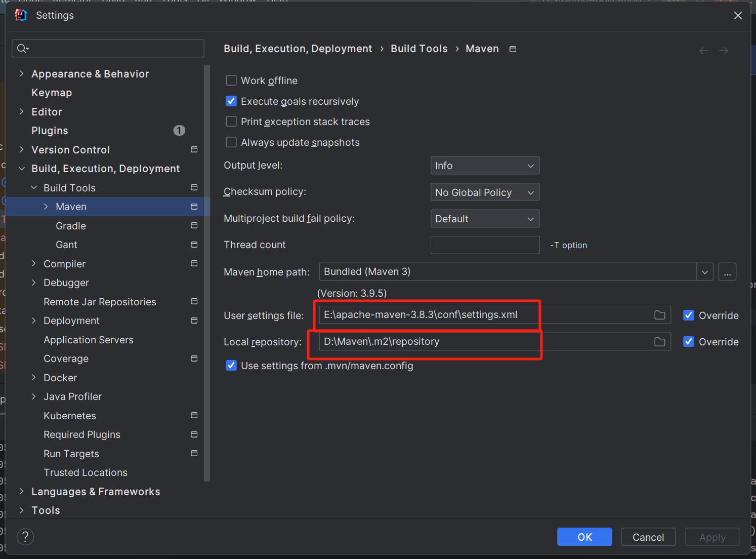
Task: Click the settings search field
Action: [x=108, y=49]
